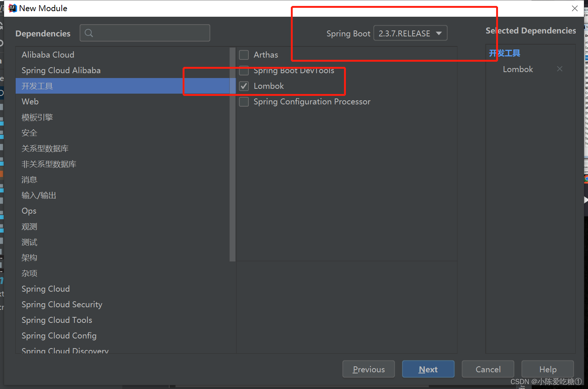Remove Lombok from Selected Dependencies
The width and height of the screenshot is (588, 389).
(559, 69)
